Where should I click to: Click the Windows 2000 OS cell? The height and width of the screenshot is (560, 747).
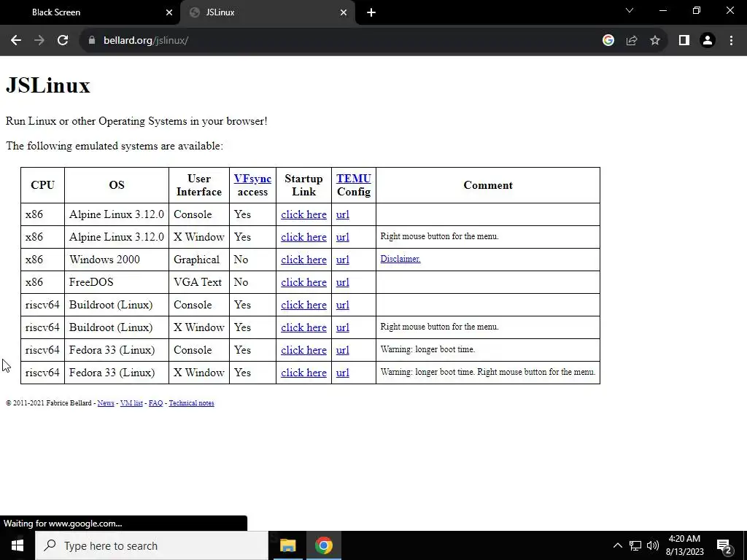(117, 260)
